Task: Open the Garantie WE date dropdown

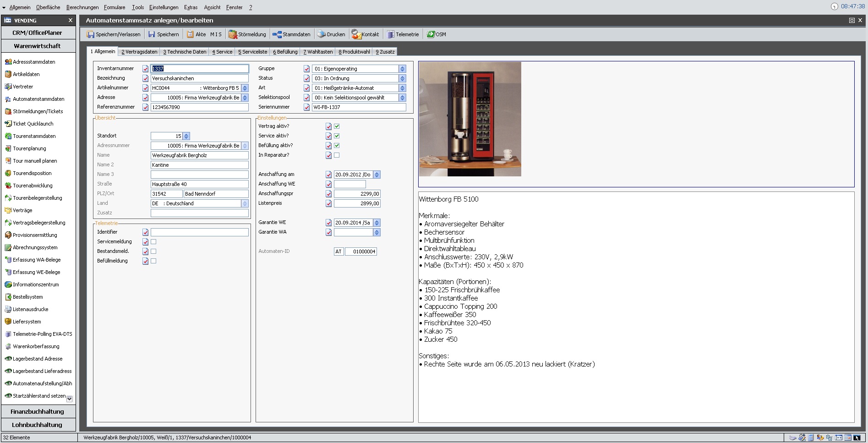Action: click(x=377, y=223)
